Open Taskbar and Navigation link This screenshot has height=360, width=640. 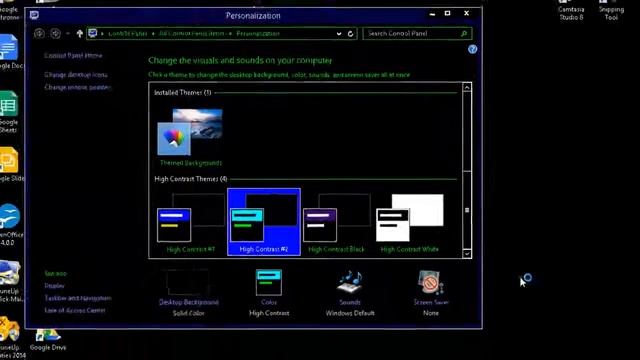pyautogui.click(x=78, y=298)
